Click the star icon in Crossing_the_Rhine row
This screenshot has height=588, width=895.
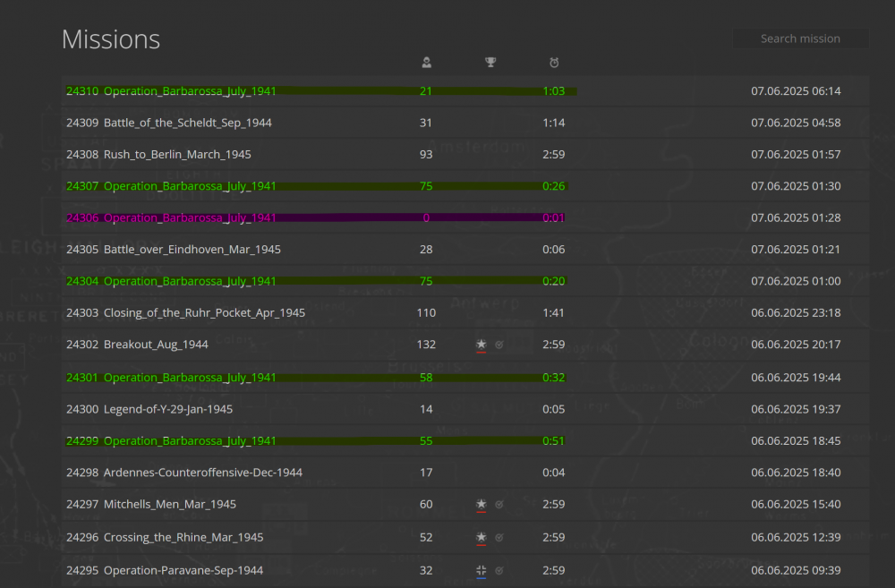click(x=482, y=537)
